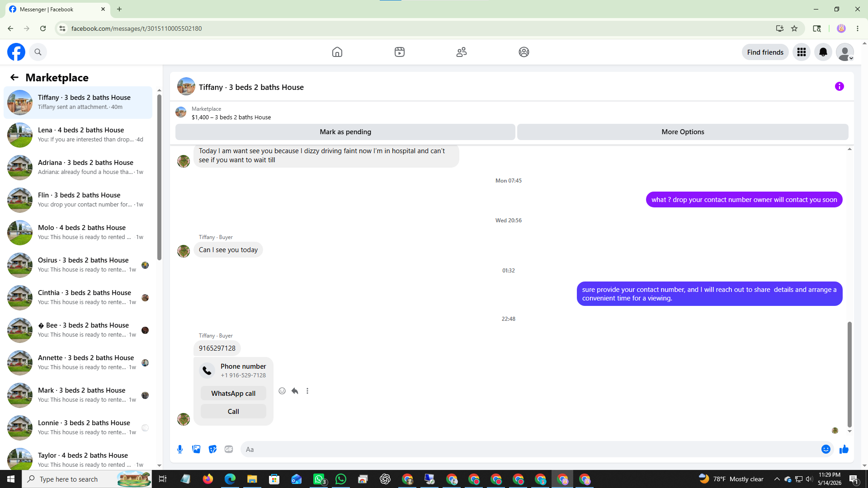Click Mark as pending
This screenshot has height=488, width=868.
point(345,132)
